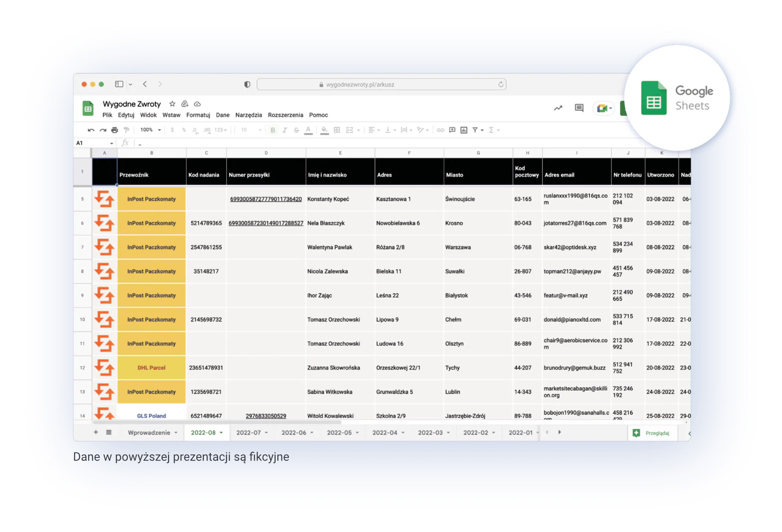Image resolution: width=782 pixels, height=532 pixels.
Task: Open the Narzędzia menu
Action: click(249, 115)
